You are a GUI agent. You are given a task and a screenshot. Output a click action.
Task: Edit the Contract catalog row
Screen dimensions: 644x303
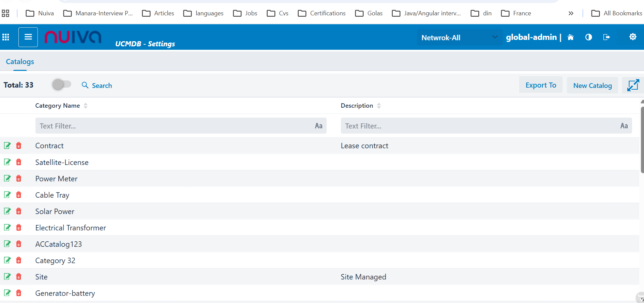pos(7,146)
